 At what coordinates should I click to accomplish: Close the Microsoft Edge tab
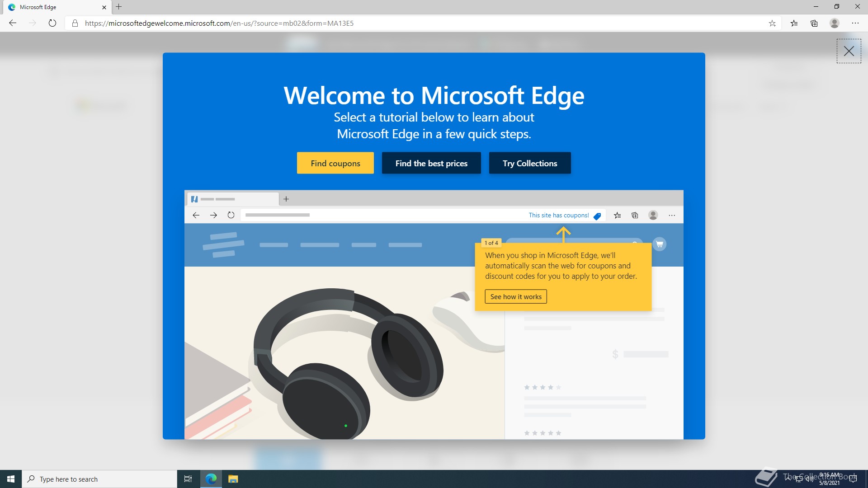tap(104, 7)
